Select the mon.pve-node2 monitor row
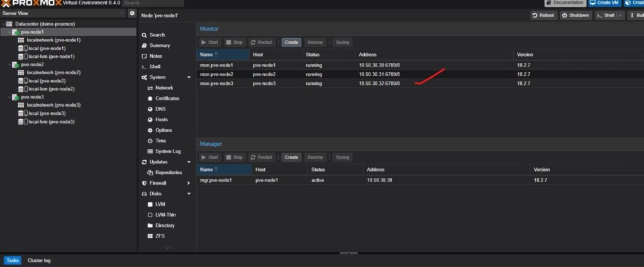This screenshot has width=644, height=267. coord(419,74)
